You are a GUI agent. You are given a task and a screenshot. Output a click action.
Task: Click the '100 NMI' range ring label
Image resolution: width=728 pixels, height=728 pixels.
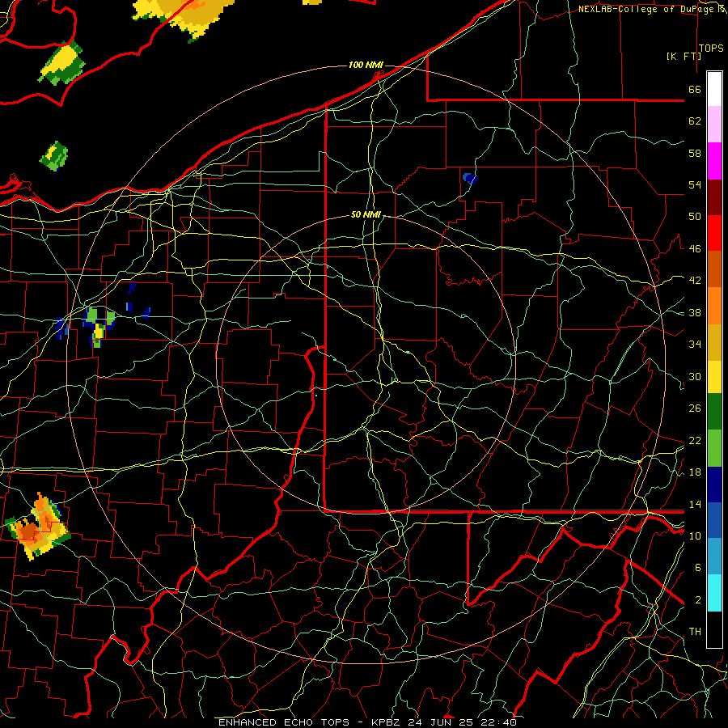pos(366,65)
